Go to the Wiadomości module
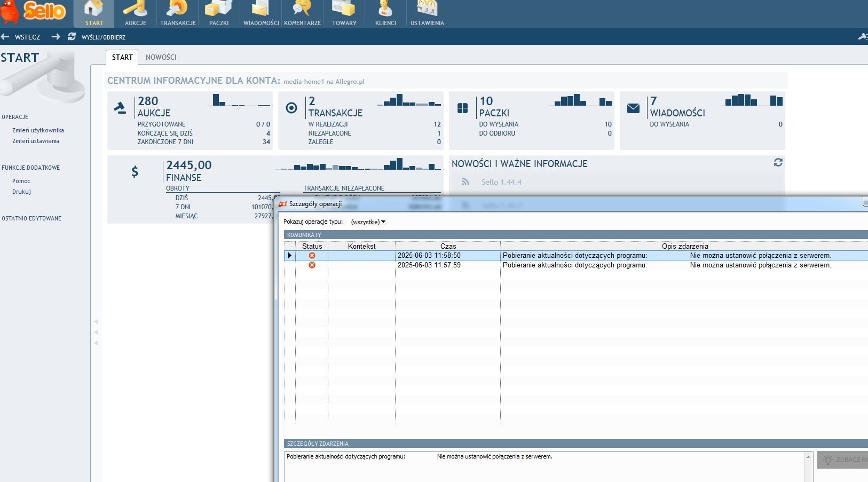Image resolution: width=868 pixels, height=482 pixels. click(261, 13)
